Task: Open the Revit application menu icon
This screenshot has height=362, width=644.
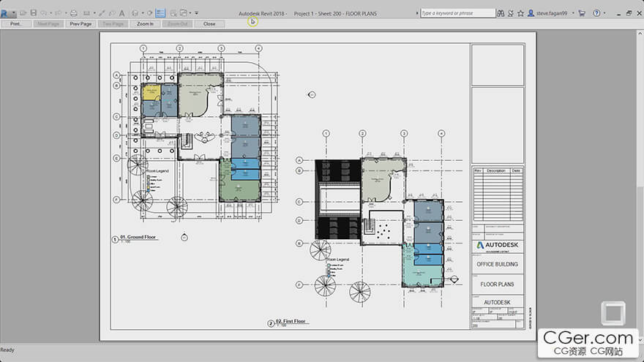Action: pos(5,13)
